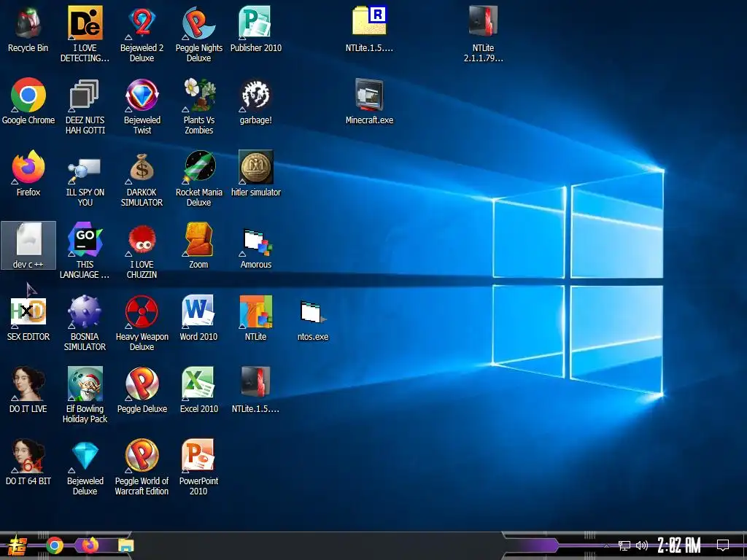Viewport: 747px width, 560px height.
Task: Click Chrome pinned on the taskbar
Action: [x=55, y=545]
